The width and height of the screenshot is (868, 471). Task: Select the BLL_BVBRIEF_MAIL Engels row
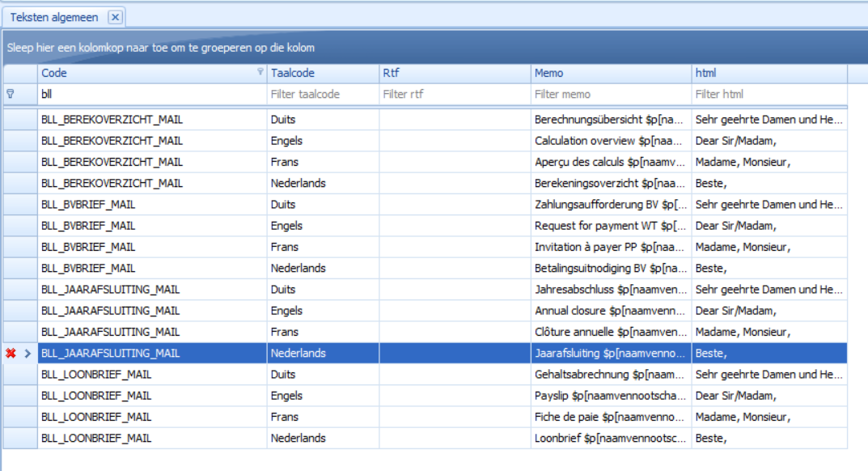pos(152,226)
